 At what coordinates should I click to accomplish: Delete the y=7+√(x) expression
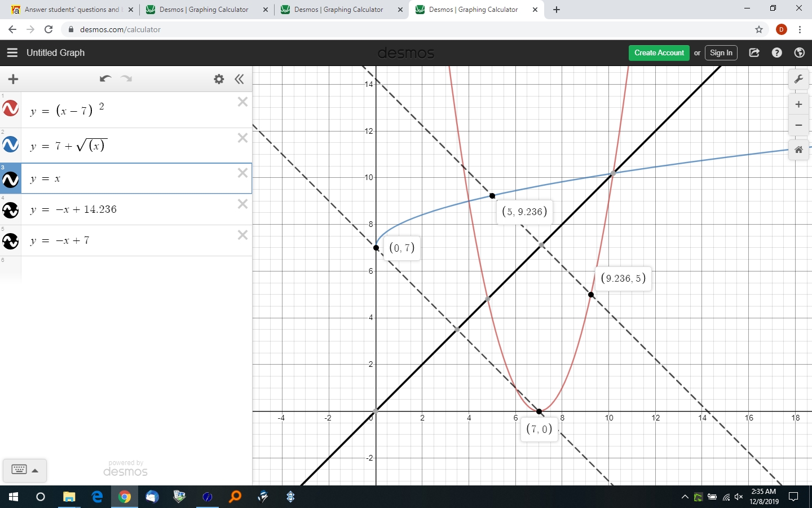[242, 138]
